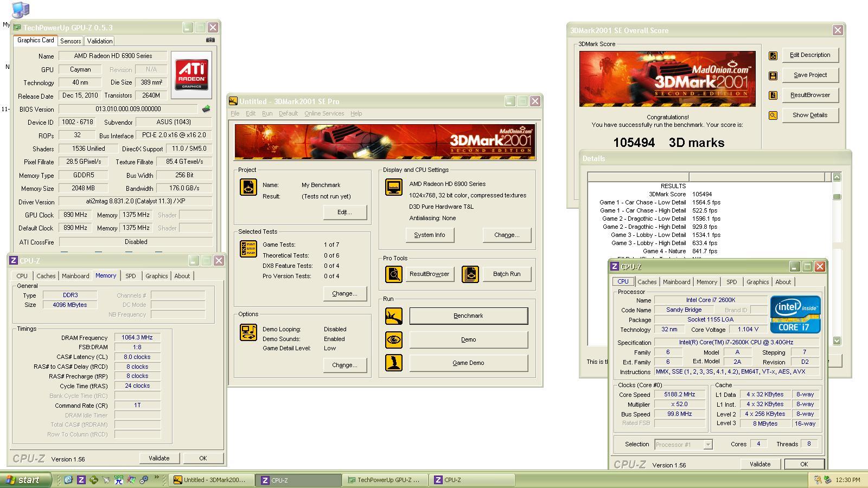
Task: Click the Edit Description document icon
Action: point(773,55)
